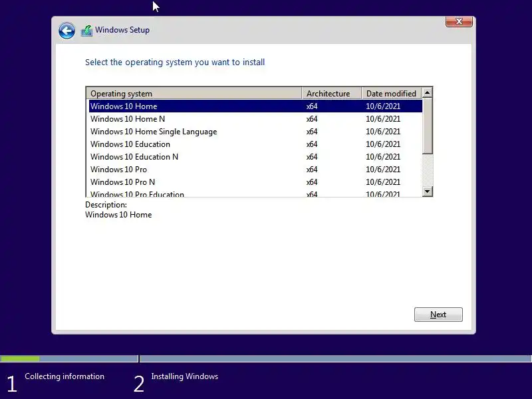Sort by the Operating system column header

(x=194, y=93)
